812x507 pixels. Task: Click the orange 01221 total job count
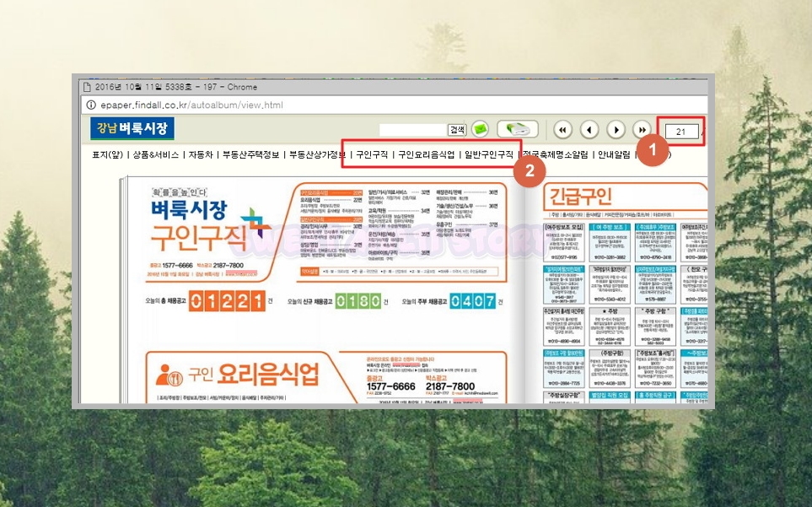226,301
